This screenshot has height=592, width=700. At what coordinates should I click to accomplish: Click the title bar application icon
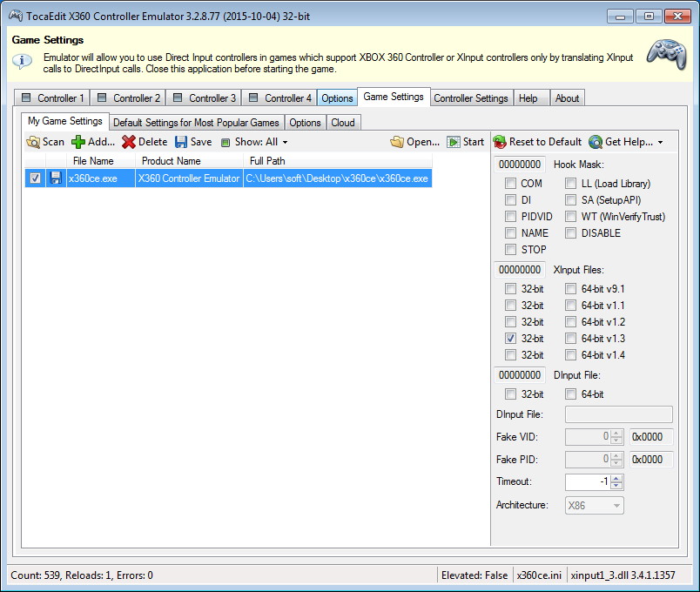[x=16, y=16]
